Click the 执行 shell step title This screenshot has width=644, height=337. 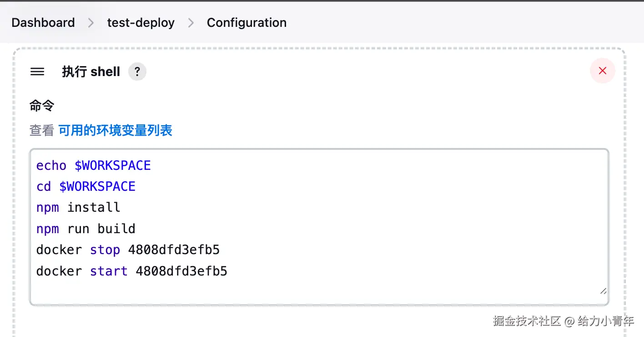[x=91, y=71]
